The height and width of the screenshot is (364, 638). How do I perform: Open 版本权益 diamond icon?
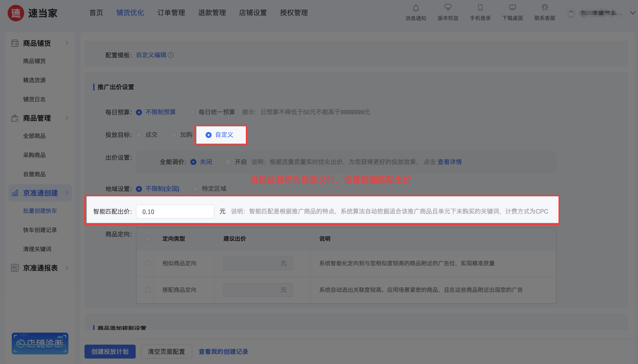pos(448,7)
